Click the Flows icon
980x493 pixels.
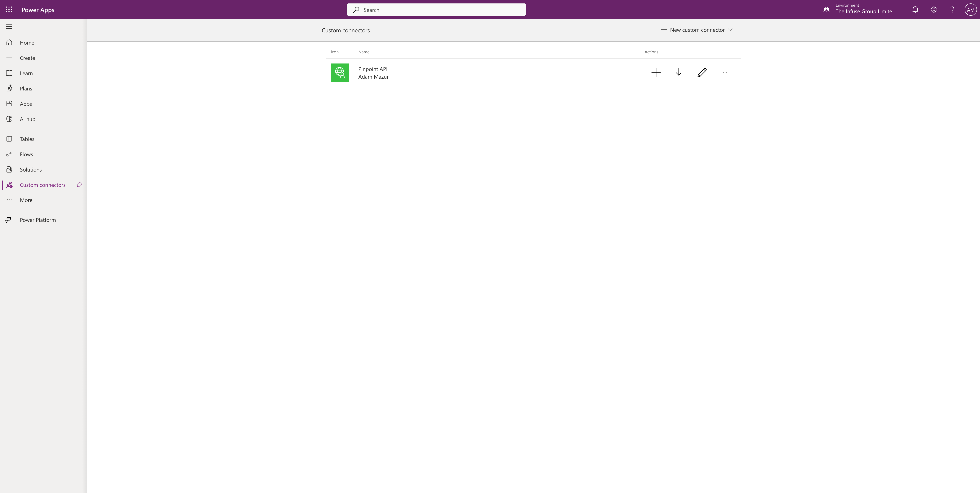[x=9, y=154]
